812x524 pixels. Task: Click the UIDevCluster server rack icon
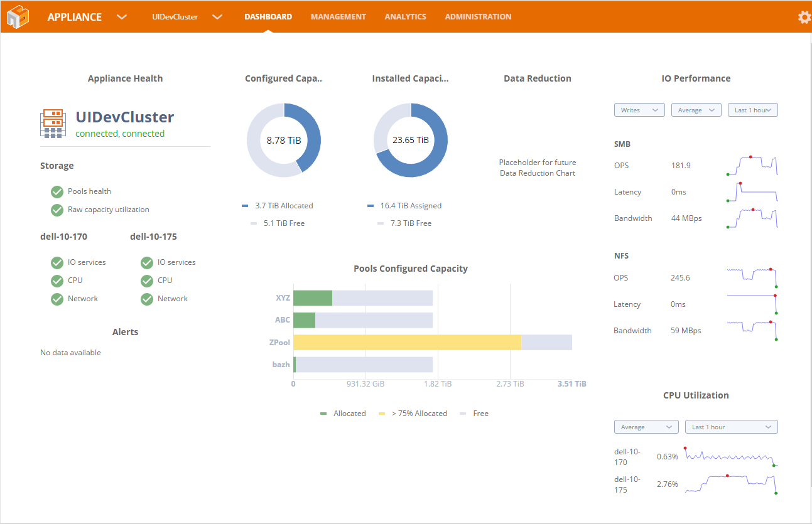(53, 124)
